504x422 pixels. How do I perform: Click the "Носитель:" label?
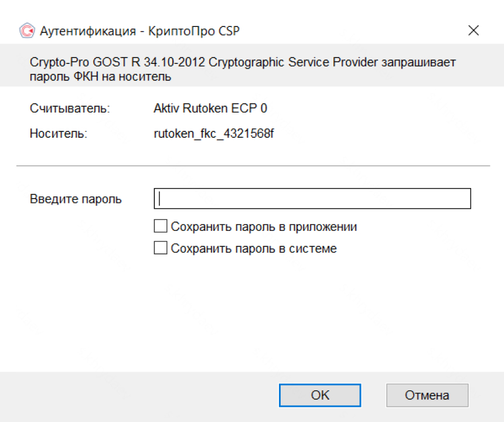pos(58,134)
